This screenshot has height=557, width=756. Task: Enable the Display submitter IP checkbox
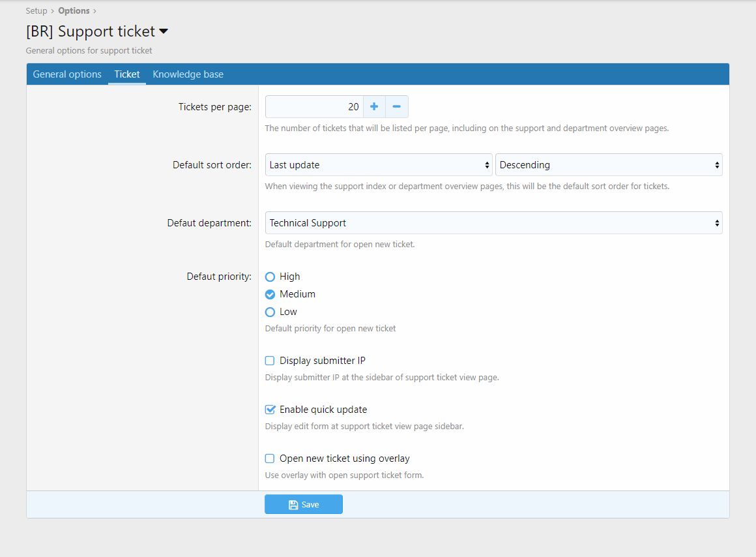coord(270,361)
